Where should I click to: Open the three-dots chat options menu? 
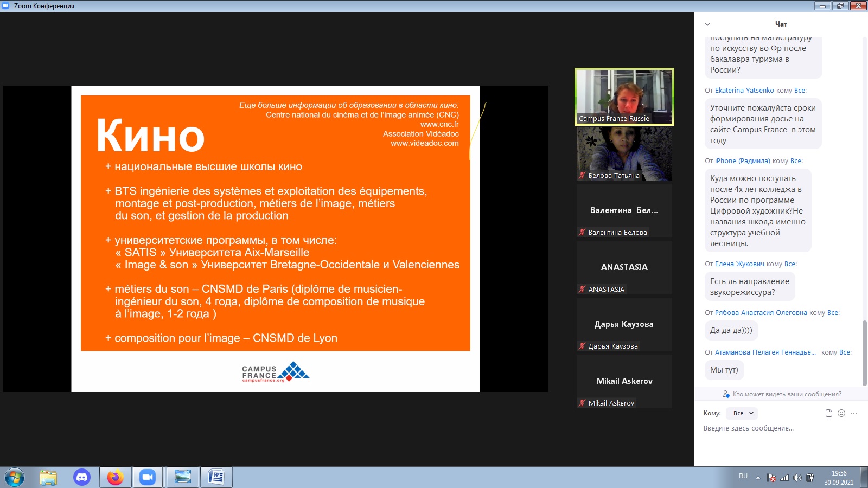[x=854, y=413]
